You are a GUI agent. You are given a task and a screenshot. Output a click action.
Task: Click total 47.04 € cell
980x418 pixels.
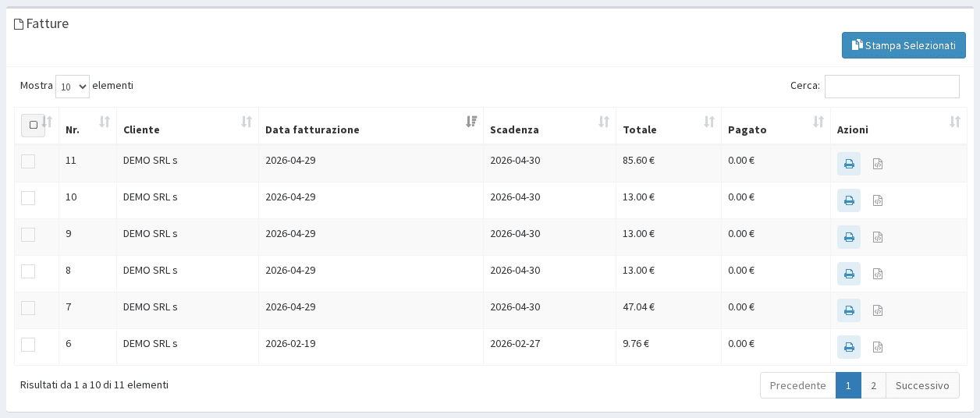tap(669, 310)
